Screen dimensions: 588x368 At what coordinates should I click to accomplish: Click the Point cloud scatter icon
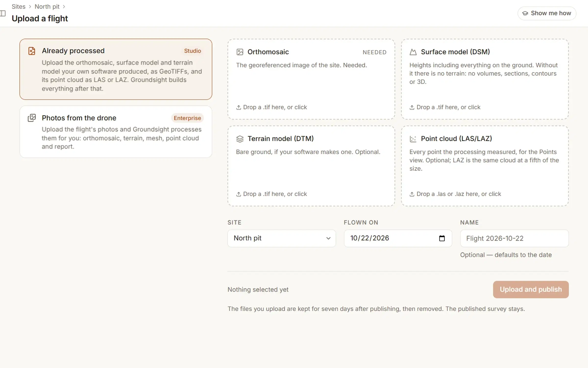pos(413,139)
